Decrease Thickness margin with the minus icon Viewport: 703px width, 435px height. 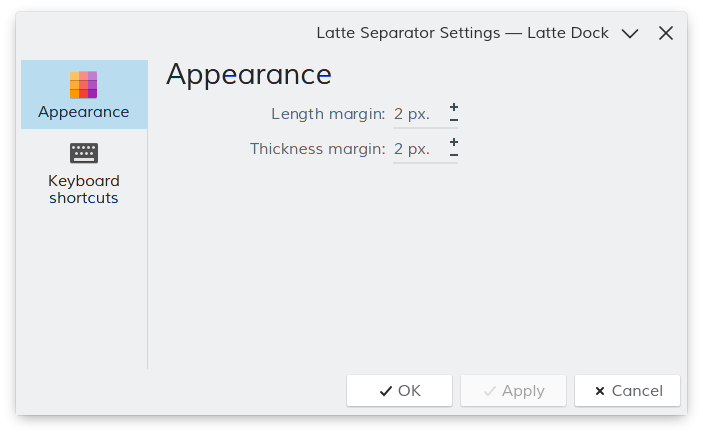coord(454,155)
